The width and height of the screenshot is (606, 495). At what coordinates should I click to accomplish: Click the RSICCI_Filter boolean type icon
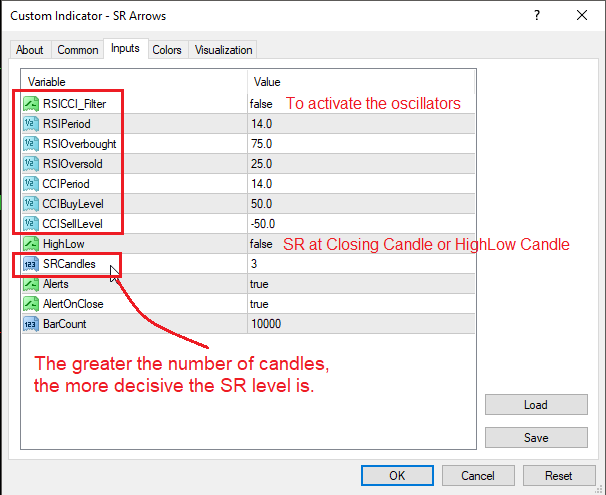pos(31,104)
